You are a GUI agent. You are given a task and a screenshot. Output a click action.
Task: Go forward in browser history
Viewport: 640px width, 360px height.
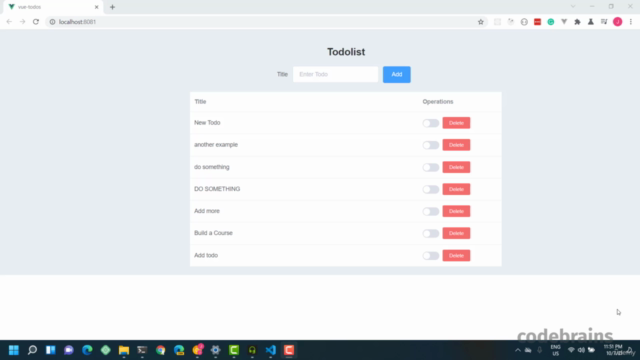22,22
